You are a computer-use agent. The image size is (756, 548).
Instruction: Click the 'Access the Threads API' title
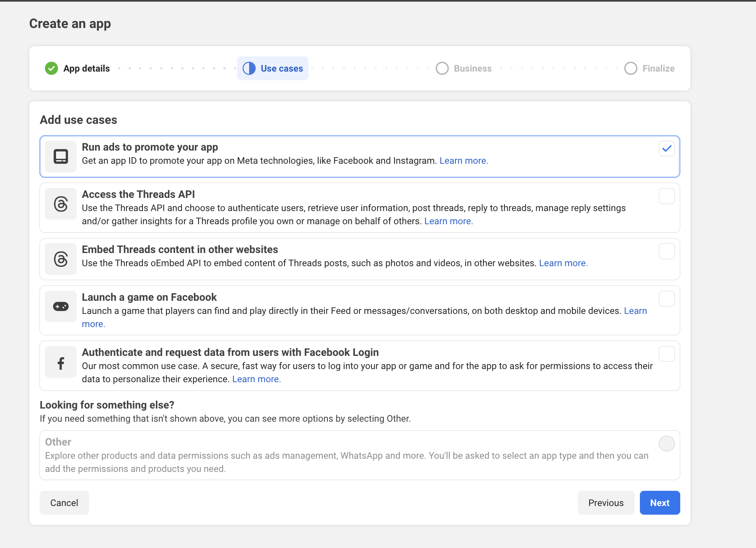[x=138, y=194]
